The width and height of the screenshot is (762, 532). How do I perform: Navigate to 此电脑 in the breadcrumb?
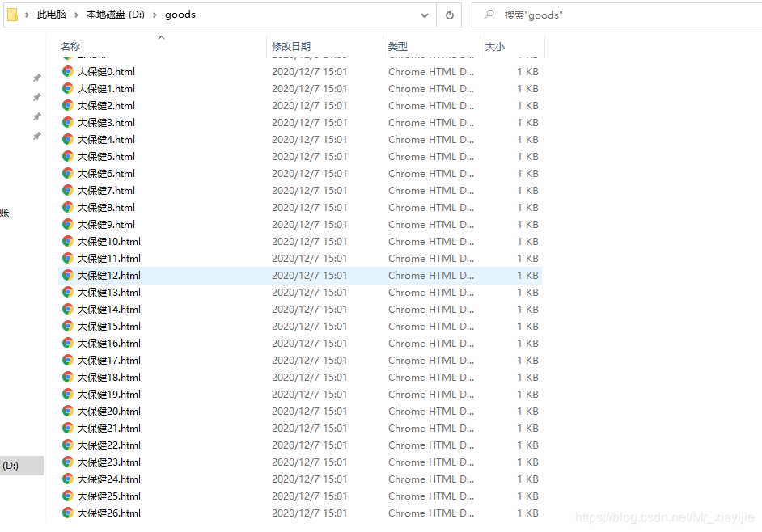pos(52,15)
